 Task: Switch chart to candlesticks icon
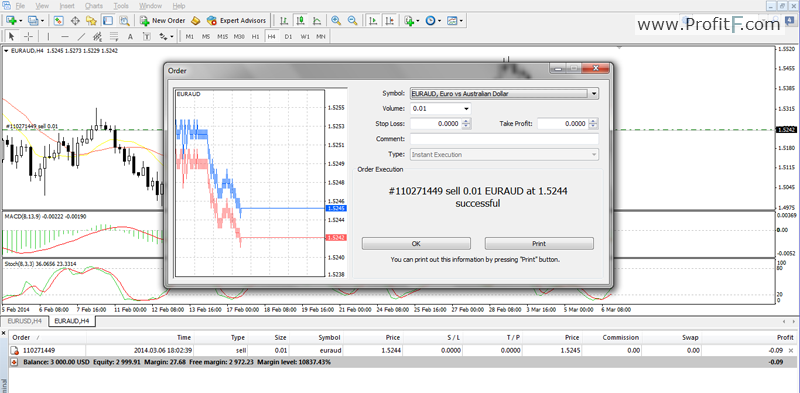pos(300,21)
